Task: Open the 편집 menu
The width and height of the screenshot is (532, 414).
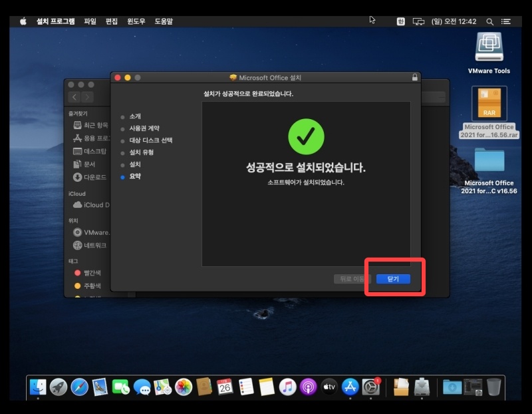Action: 112,21
